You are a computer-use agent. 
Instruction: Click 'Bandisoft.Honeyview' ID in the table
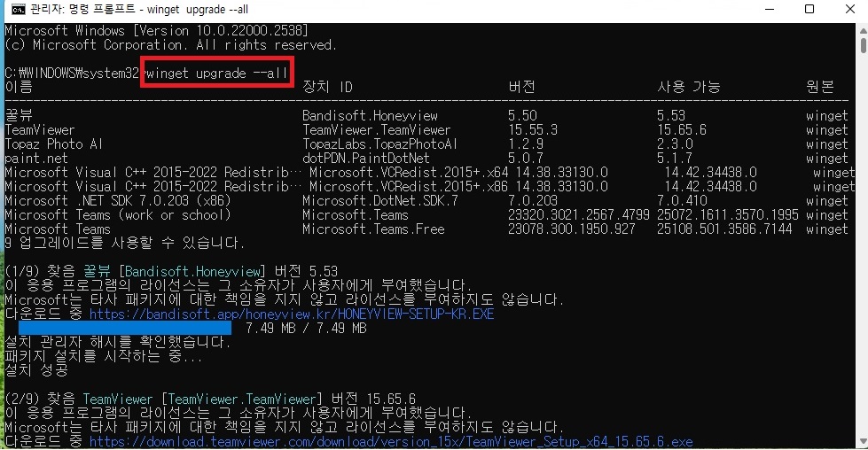coord(370,115)
